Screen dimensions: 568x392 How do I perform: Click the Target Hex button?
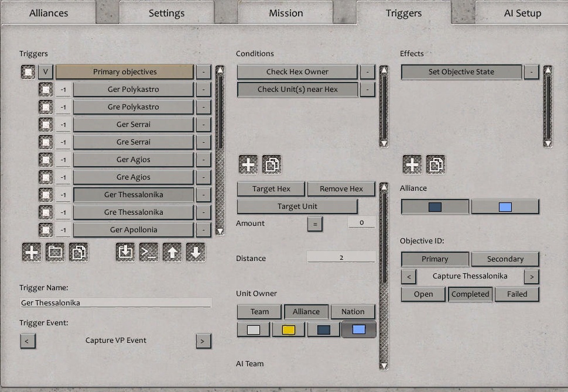pyautogui.click(x=271, y=189)
